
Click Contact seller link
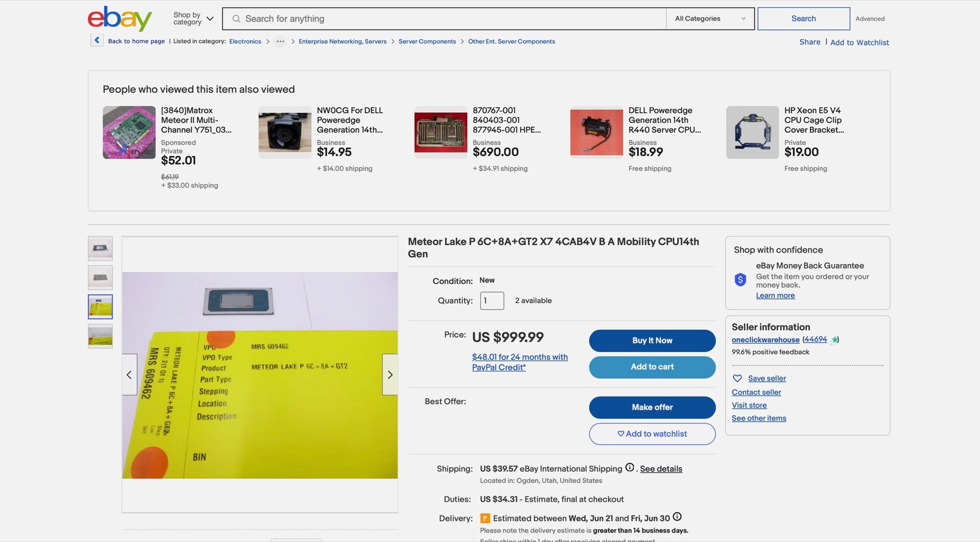[756, 392]
